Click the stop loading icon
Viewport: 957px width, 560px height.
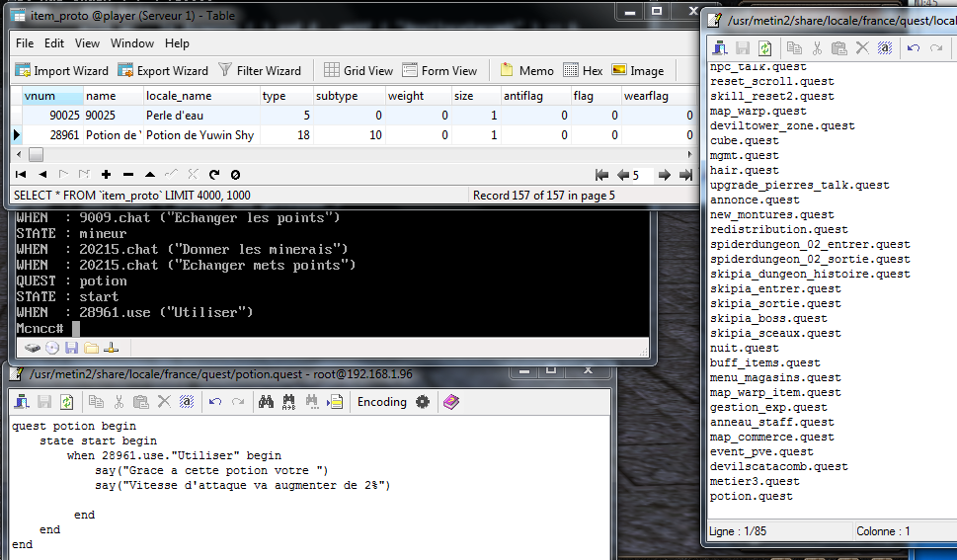tap(236, 175)
